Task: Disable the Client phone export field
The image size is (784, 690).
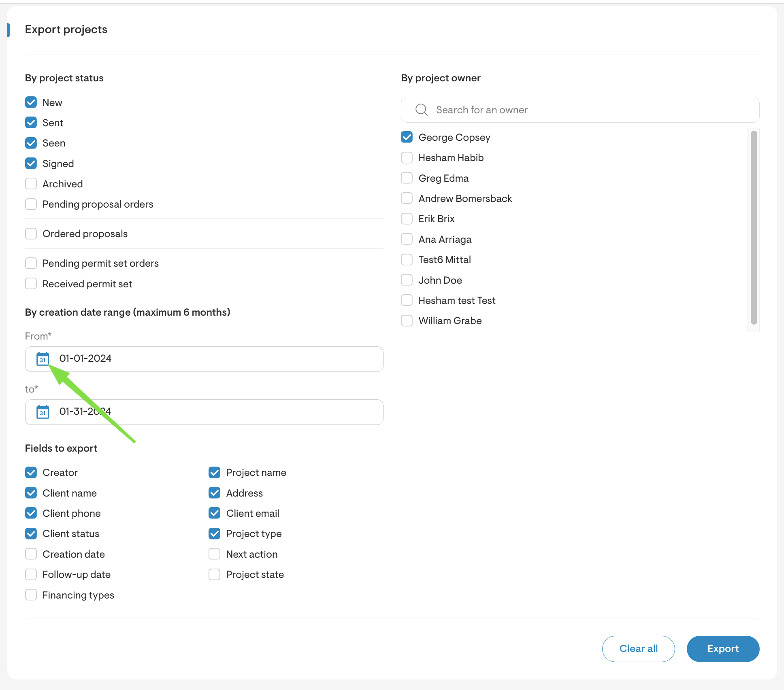Action: pyautogui.click(x=31, y=513)
